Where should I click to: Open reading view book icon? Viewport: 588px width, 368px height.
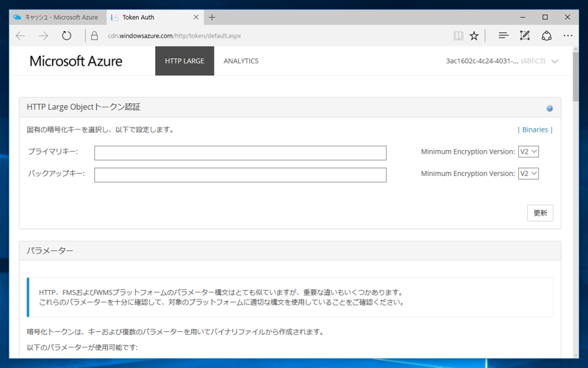click(x=458, y=35)
